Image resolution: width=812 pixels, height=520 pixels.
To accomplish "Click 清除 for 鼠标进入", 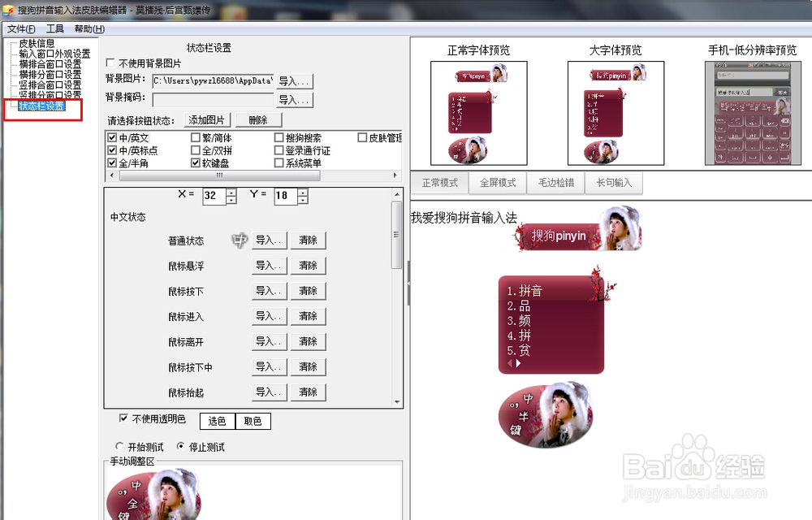I will pyautogui.click(x=308, y=316).
